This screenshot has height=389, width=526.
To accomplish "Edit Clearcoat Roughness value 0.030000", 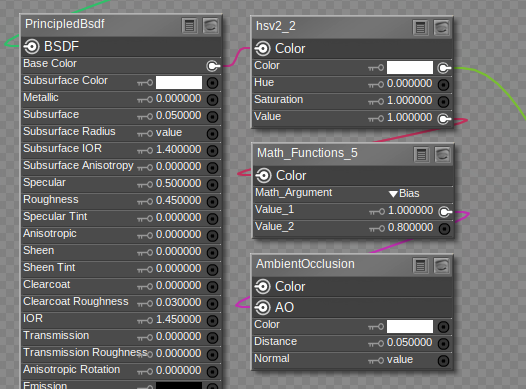I will [178, 302].
